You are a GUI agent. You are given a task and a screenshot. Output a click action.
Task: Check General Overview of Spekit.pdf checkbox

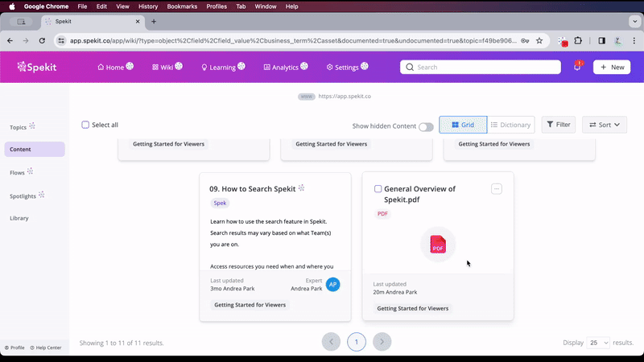coord(378,189)
